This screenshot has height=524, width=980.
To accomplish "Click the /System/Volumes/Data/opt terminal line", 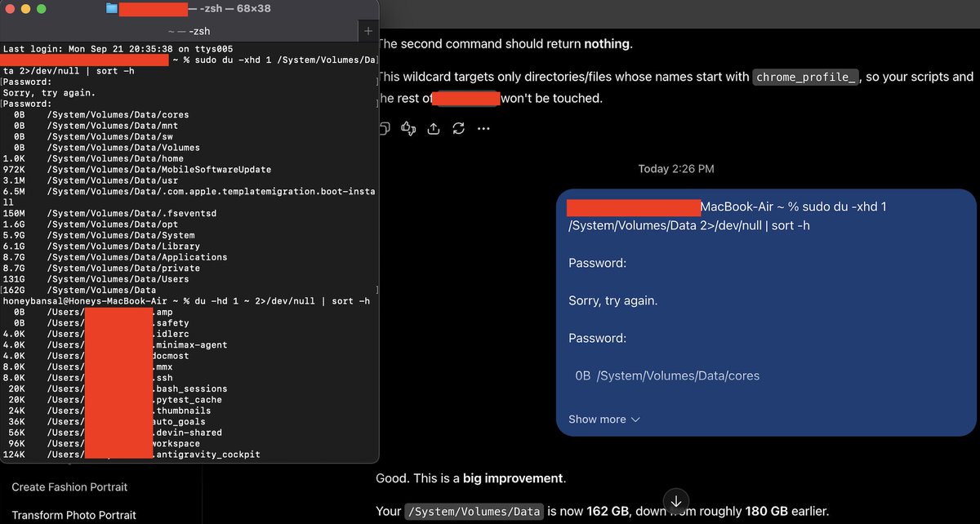I will pyautogui.click(x=91, y=224).
